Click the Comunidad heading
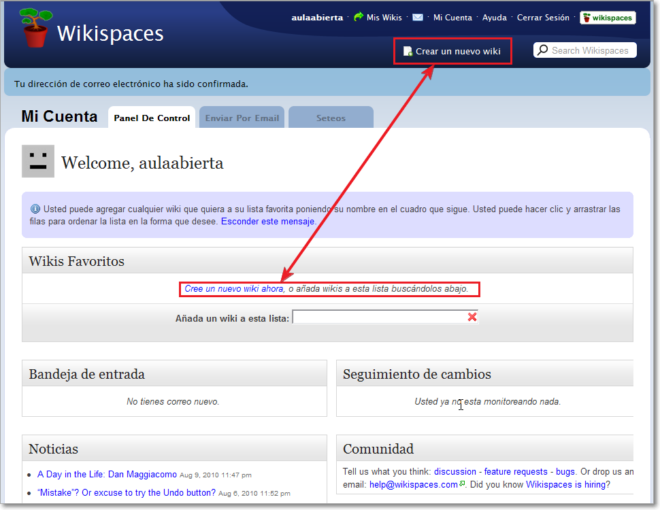 pos(378,449)
